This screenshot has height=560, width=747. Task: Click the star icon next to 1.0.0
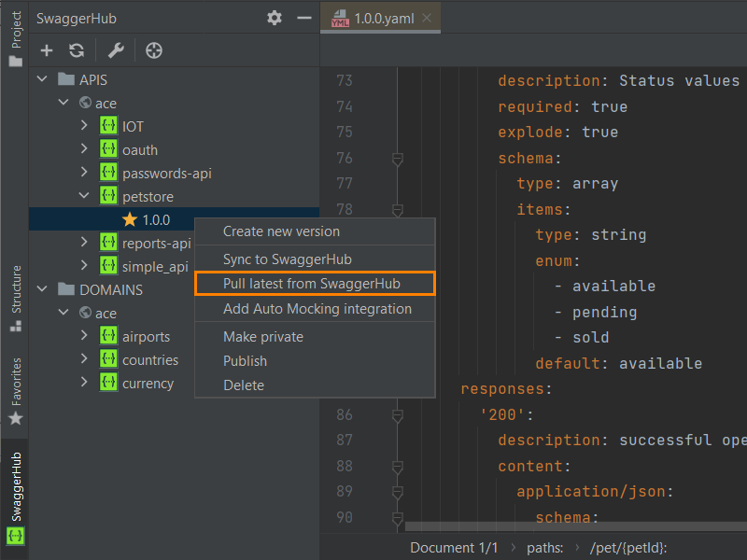point(129,219)
